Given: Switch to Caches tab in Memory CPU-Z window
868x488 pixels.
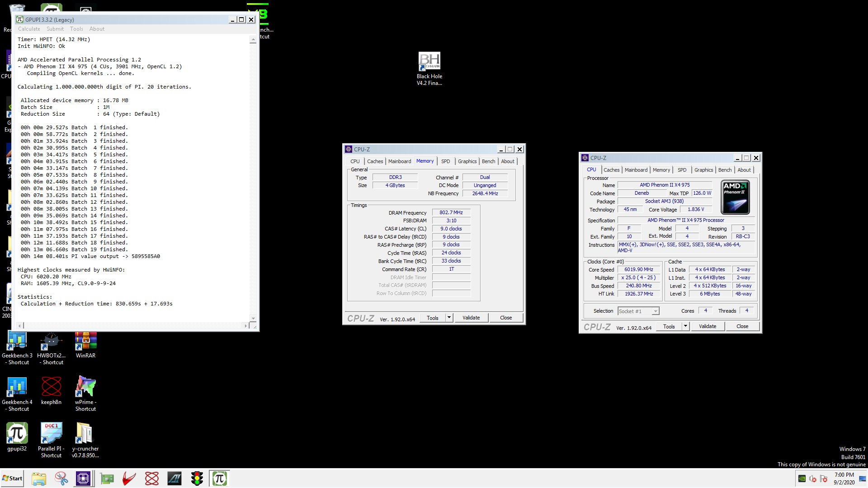Looking at the screenshot, I should pyautogui.click(x=375, y=161).
